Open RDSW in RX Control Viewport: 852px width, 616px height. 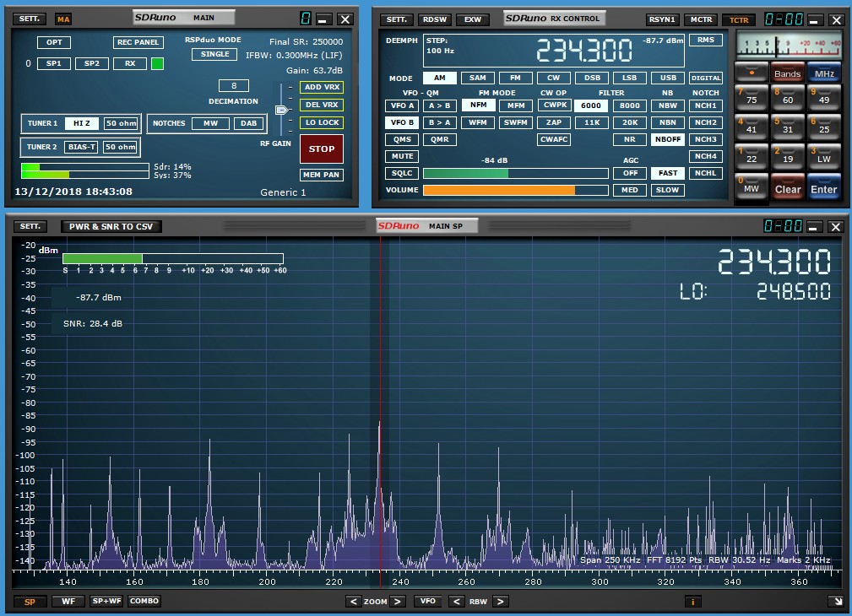(x=435, y=19)
